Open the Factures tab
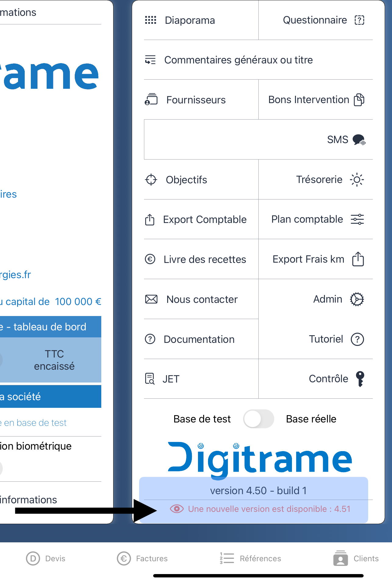Screen dimensions: 392x582 pyautogui.click(x=142, y=559)
